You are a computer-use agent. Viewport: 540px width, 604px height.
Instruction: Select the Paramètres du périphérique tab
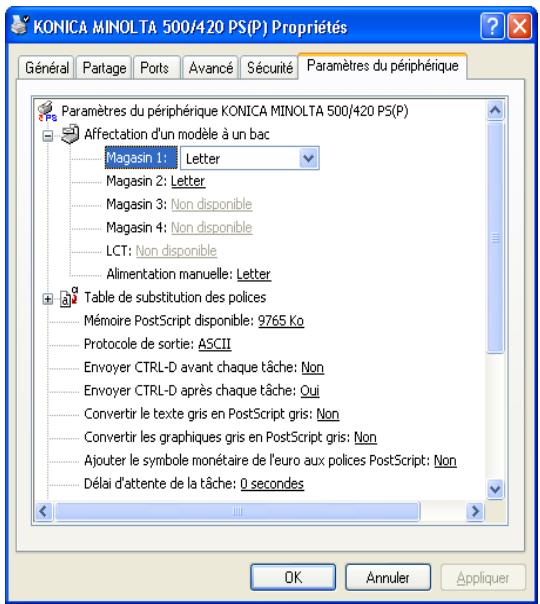pyautogui.click(x=382, y=66)
